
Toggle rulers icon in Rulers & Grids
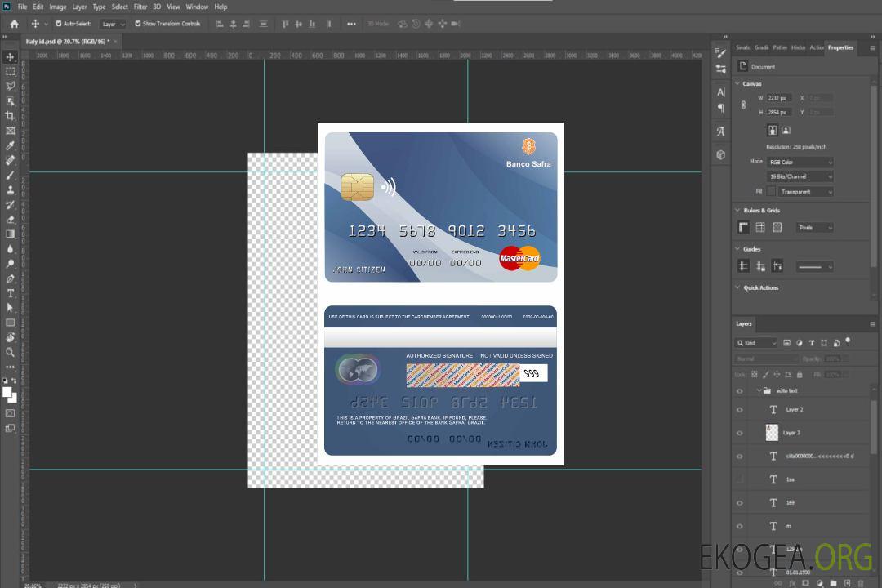[744, 227]
